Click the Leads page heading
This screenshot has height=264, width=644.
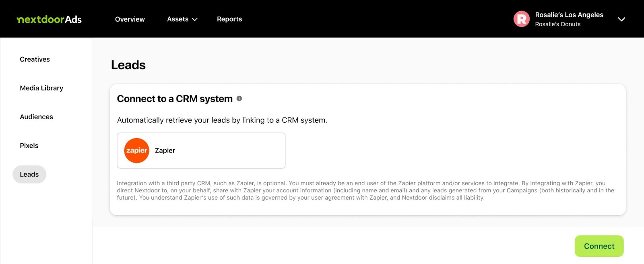click(128, 65)
